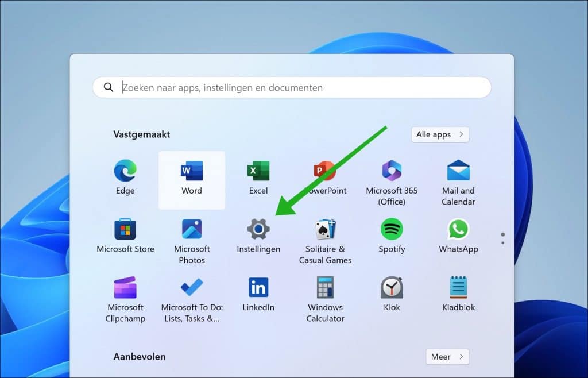Viewport: 588px width, 378px height.
Task: Launch Kladblok notepad app
Action: 458,288
